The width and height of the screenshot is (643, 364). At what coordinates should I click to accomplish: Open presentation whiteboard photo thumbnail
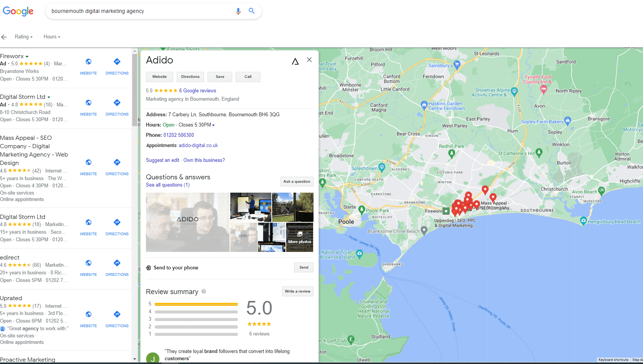[x=251, y=207]
